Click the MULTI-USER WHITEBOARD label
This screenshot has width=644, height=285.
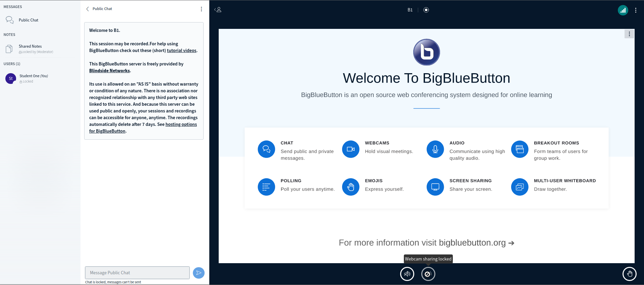click(x=565, y=181)
